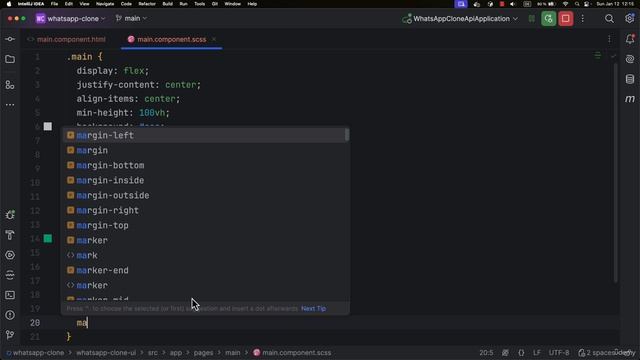
Task: Open WhatsAppCloneApiApplication run configuration dropdown
Action: [x=460, y=19]
